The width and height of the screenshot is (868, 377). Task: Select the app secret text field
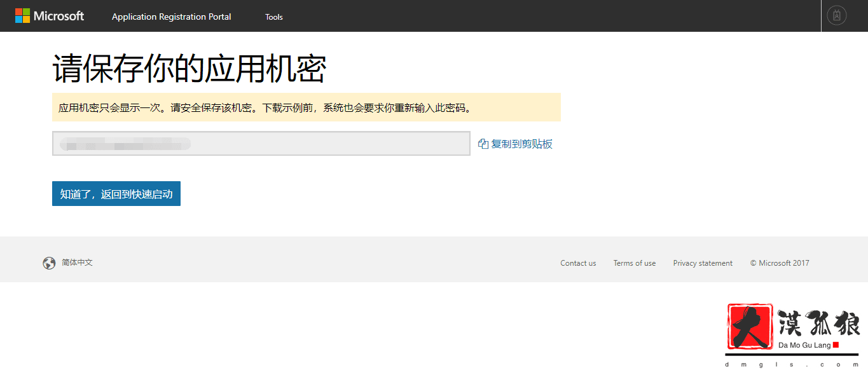[x=261, y=144]
